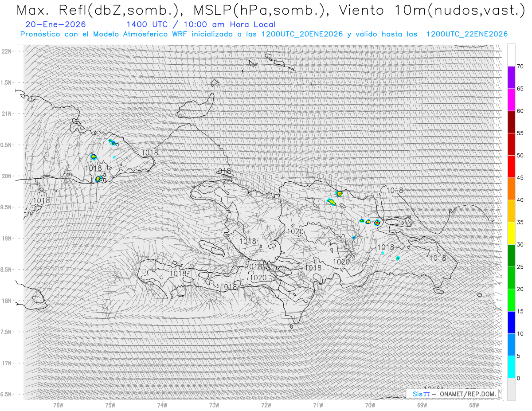
Task: Select the colorbar value label '10'
Action: tap(520, 333)
